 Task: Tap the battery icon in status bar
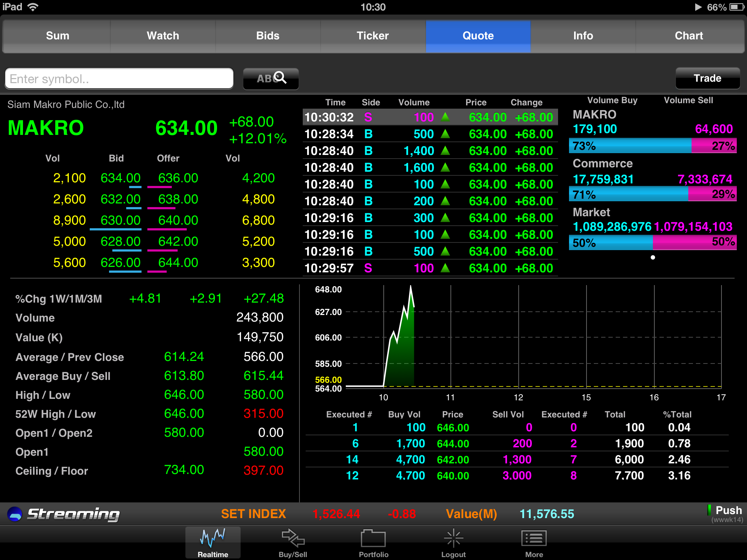click(x=736, y=7)
